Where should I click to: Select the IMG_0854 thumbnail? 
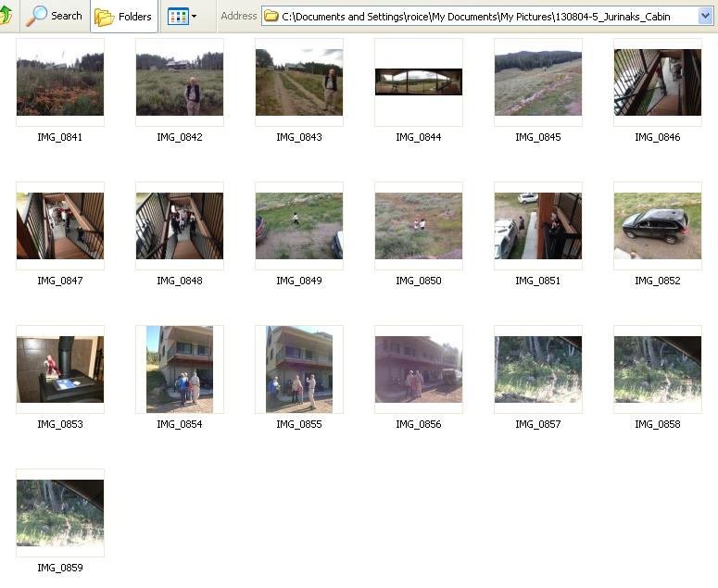pos(180,369)
